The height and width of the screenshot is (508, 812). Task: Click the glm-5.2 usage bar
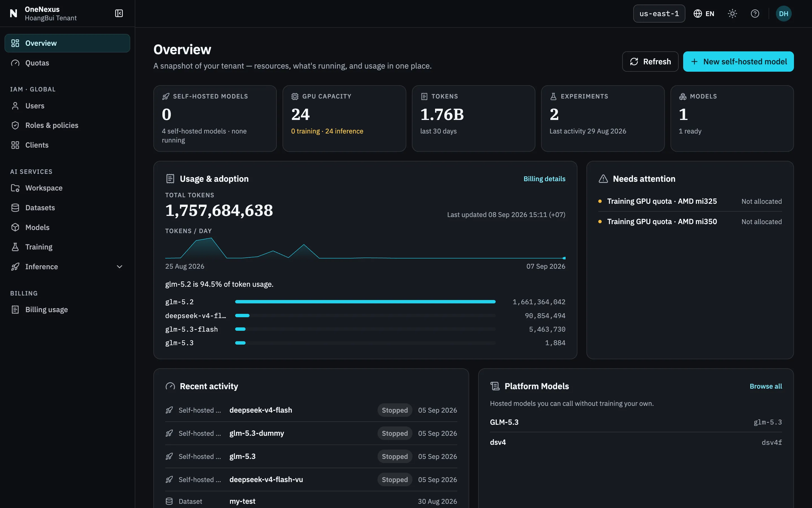pyautogui.click(x=365, y=302)
